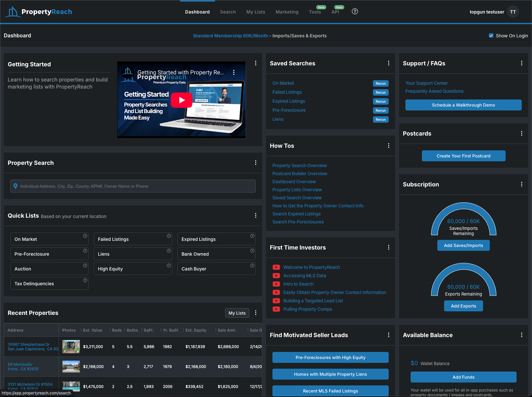This screenshot has width=532, height=397.
Task: Click the property search address input field
Action: (x=133, y=186)
